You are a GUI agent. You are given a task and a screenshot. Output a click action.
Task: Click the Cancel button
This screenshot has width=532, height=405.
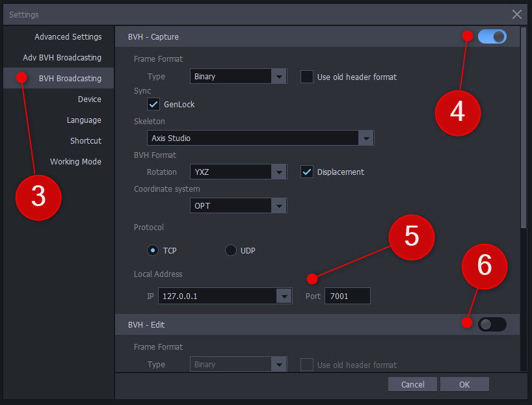(412, 384)
